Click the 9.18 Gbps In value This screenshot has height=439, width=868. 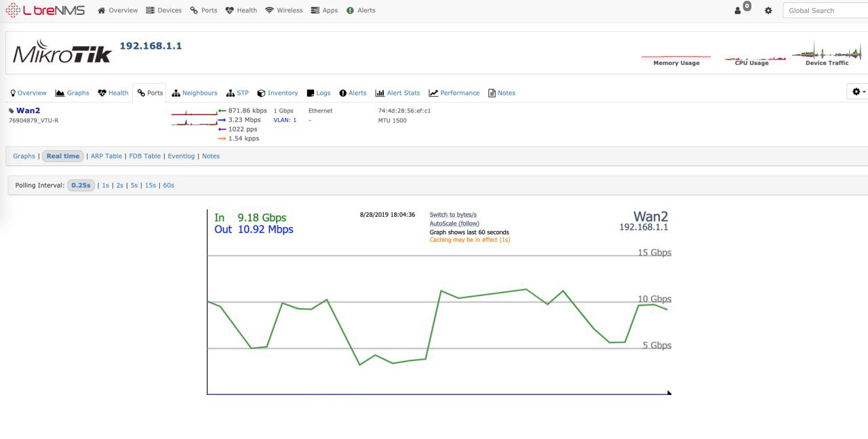[262, 217]
